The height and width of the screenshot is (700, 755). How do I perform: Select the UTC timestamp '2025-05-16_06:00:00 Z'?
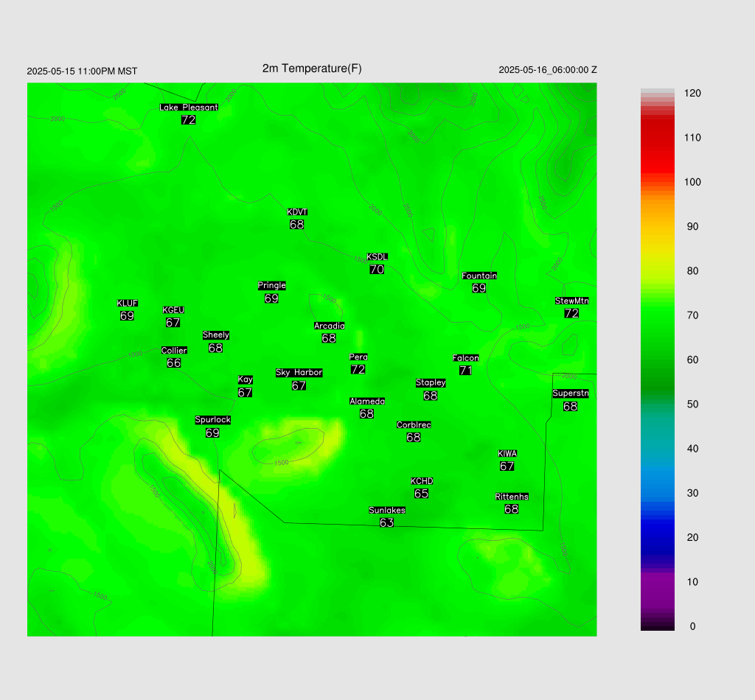548,70
